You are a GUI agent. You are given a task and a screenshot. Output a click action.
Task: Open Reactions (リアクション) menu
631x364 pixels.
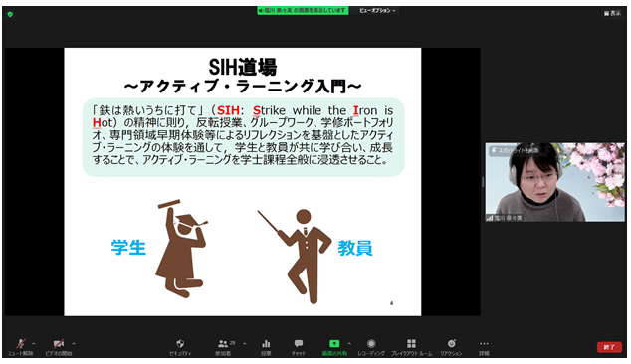pyautogui.click(x=451, y=347)
